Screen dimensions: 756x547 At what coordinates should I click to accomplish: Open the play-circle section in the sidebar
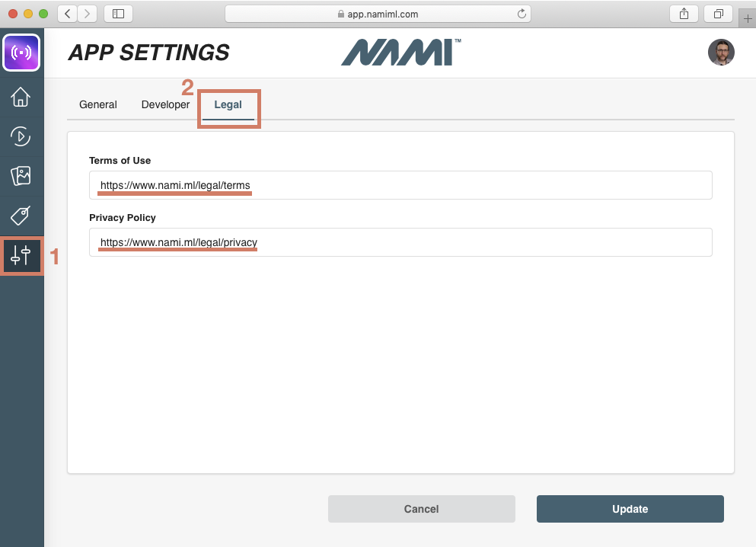click(x=21, y=136)
